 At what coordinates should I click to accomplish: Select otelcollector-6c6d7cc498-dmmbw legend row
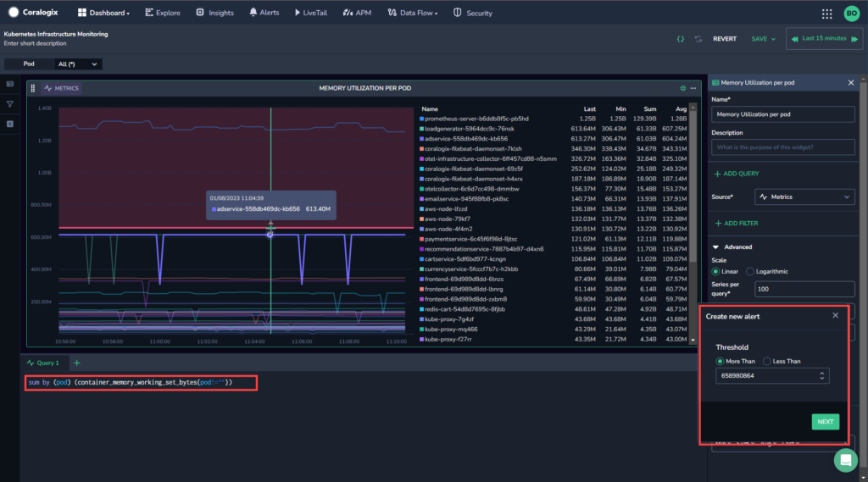tap(554, 189)
